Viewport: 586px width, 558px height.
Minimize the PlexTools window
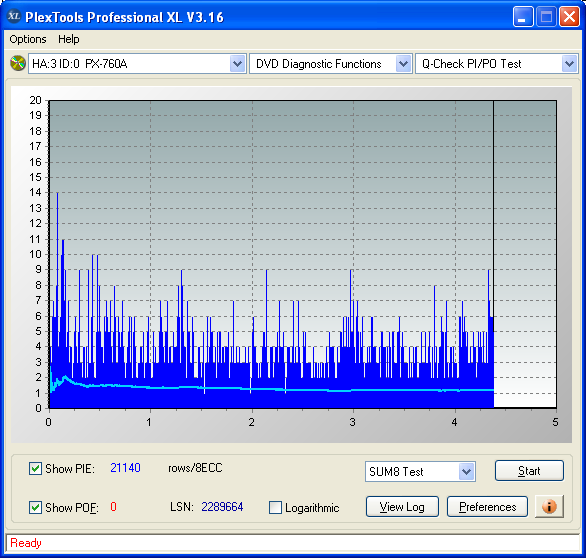pos(523,17)
